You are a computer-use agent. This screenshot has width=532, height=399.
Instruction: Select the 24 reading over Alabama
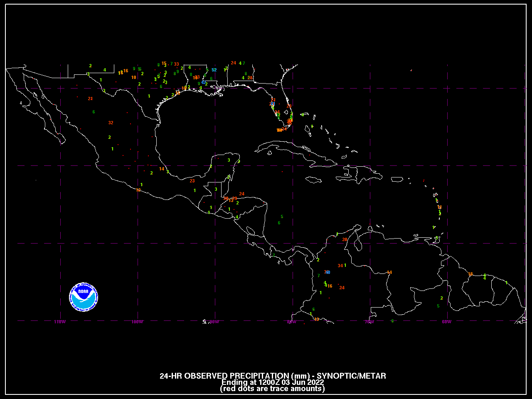[233, 63]
